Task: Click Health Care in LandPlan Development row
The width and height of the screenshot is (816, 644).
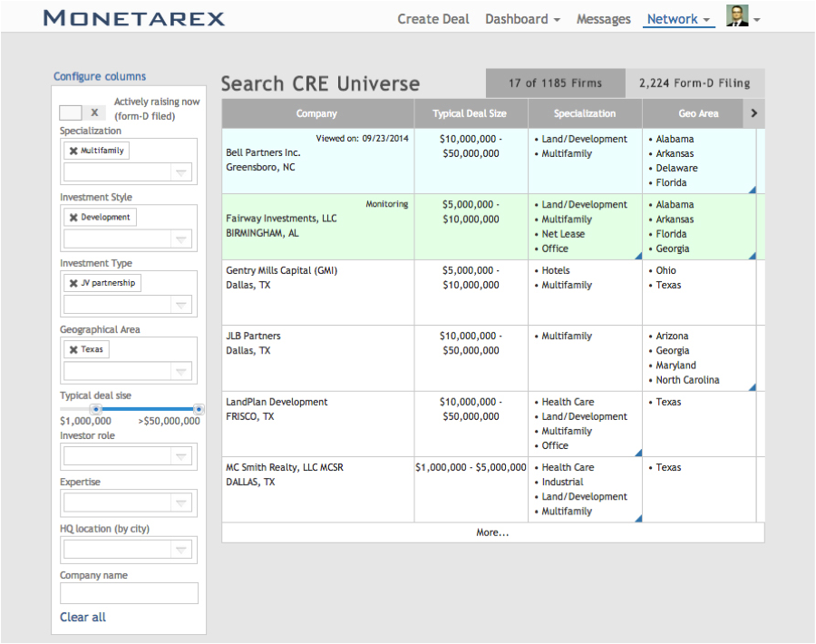Action: pyautogui.click(x=568, y=402)
